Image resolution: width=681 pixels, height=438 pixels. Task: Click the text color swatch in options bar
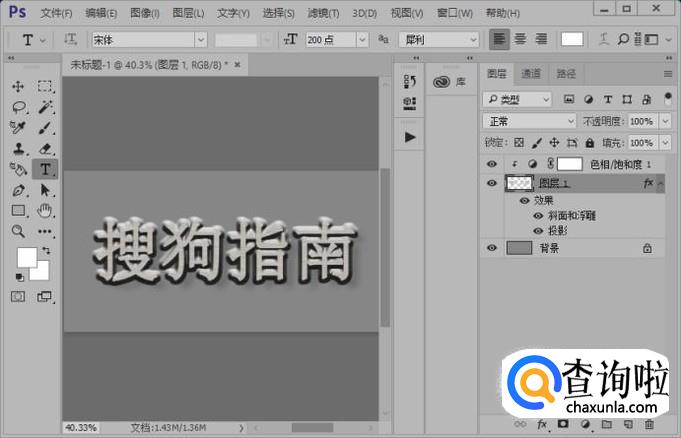[571, 39]
